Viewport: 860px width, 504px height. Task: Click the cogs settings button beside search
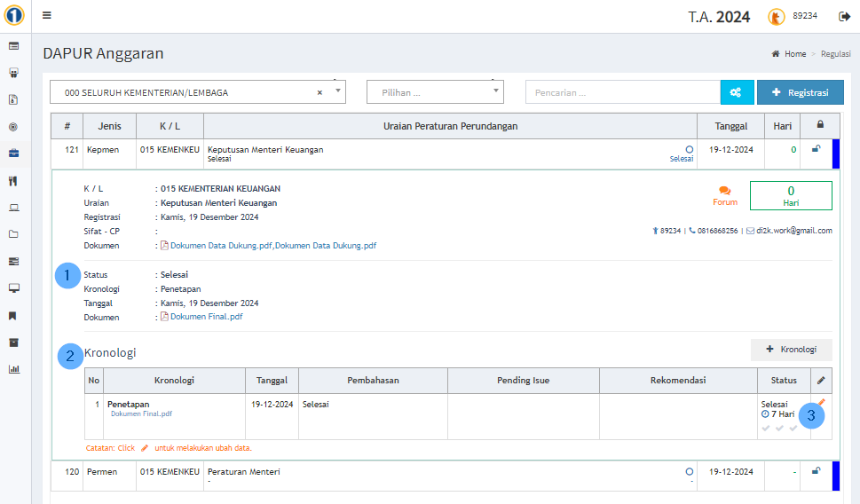(736, 92)
